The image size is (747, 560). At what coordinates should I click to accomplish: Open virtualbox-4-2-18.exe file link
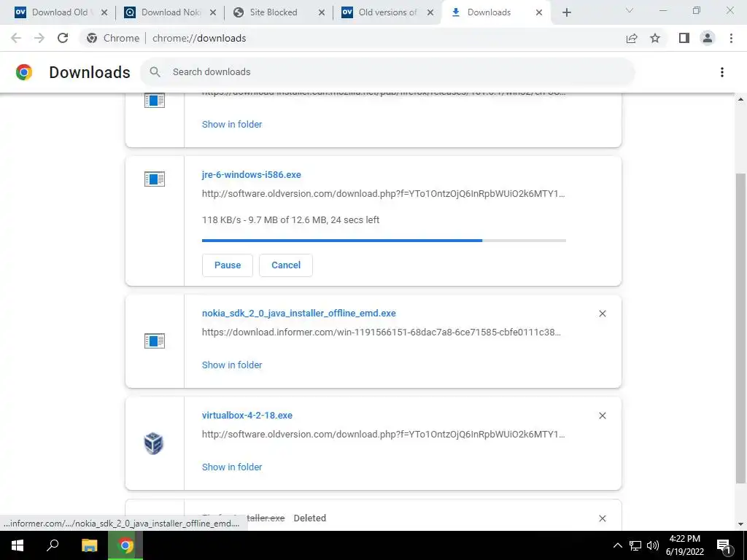tap(247, 415)
